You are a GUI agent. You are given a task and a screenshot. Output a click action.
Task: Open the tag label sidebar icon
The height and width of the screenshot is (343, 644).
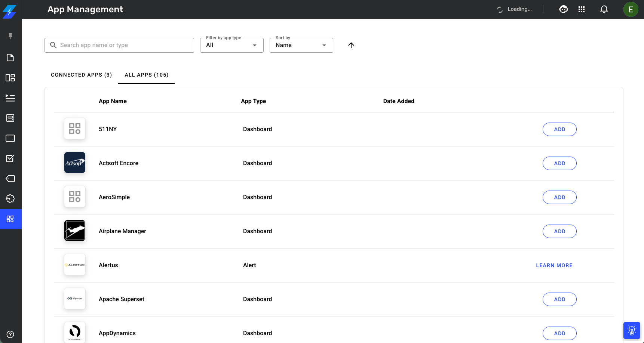(10, 179)
